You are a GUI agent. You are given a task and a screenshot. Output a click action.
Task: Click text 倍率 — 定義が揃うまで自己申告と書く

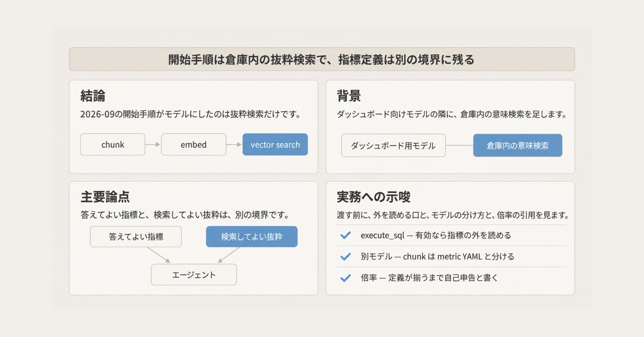pos(429,278)
